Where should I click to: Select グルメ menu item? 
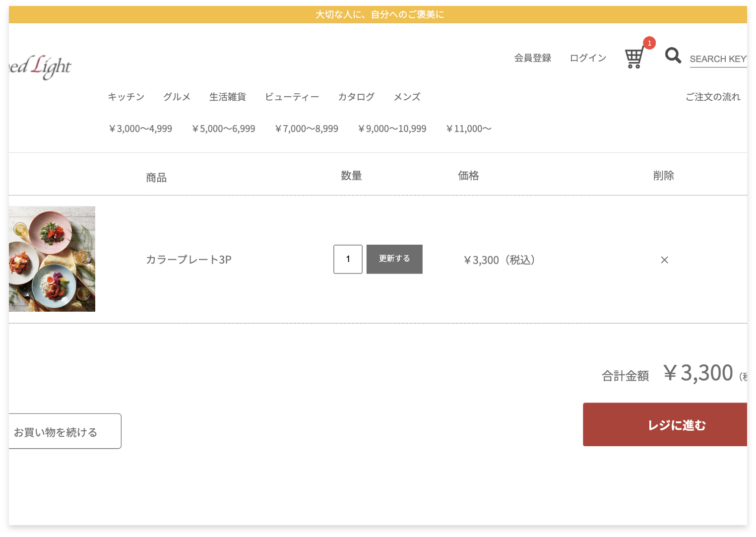click(x=177, y=97)
